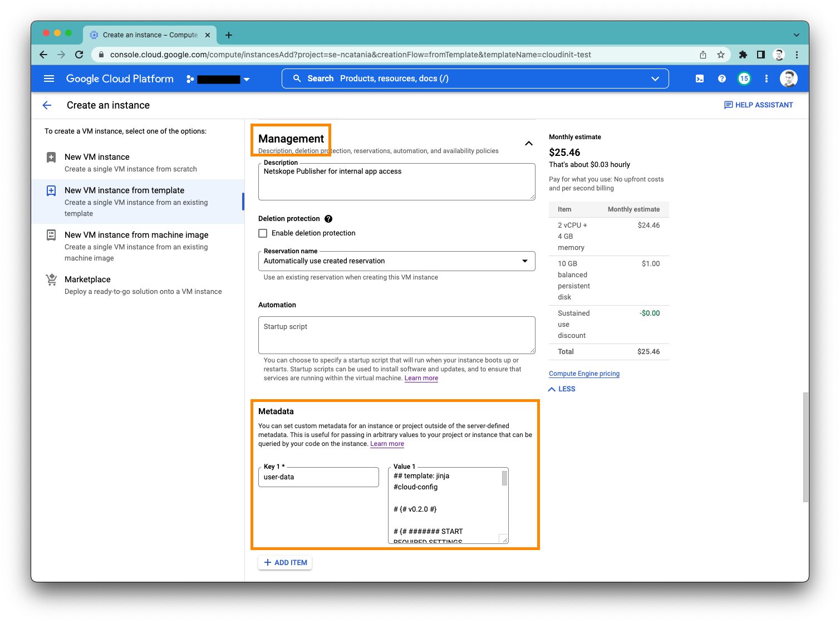Viewport: 840px width, 623px height.
Task: Open Chrome profile avatar
Action: click(779, 55)
